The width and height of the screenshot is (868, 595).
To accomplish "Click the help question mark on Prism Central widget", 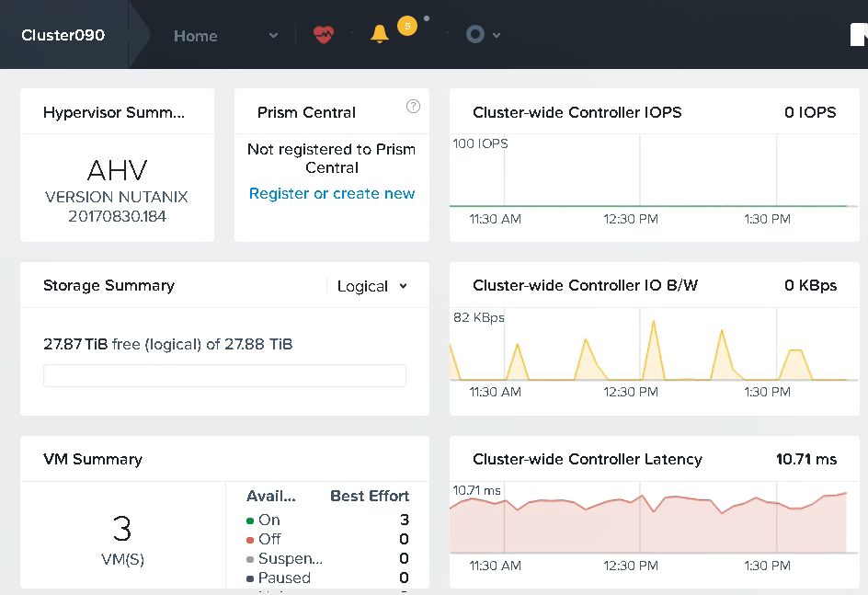I will pos(413,107).
